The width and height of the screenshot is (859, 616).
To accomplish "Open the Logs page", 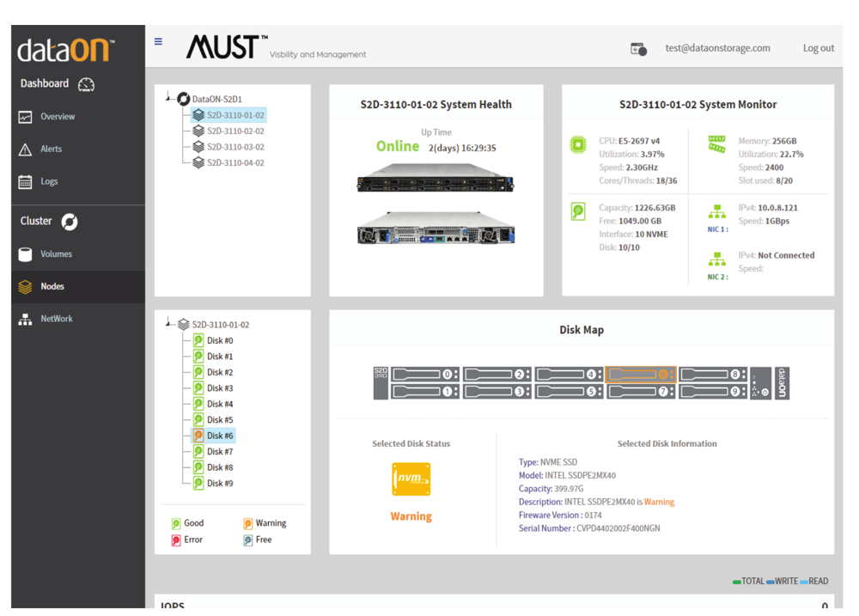I will coord(49,181).
